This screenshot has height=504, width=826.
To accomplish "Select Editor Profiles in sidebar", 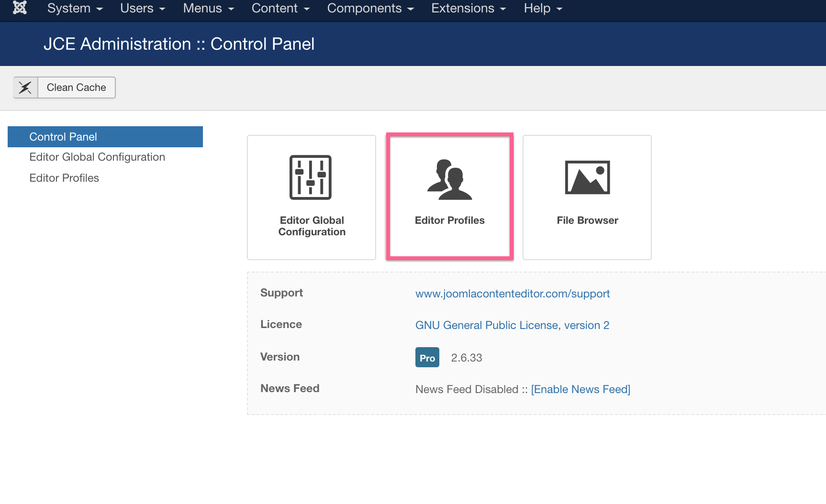I will 64,178.
